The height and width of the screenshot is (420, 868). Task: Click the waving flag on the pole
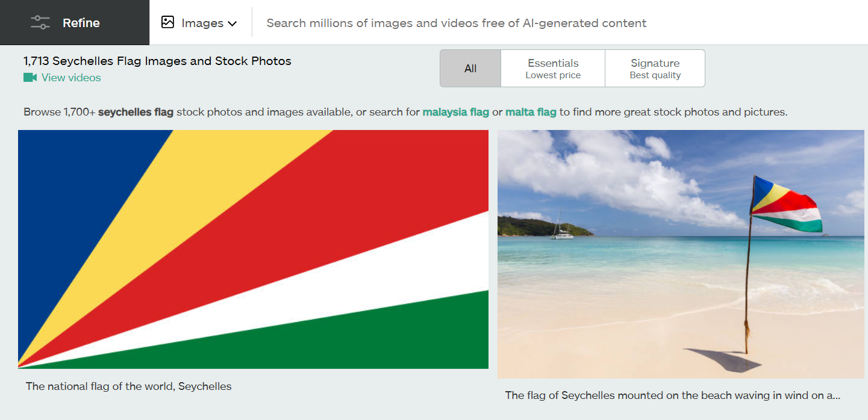click(x=786, y=205)
